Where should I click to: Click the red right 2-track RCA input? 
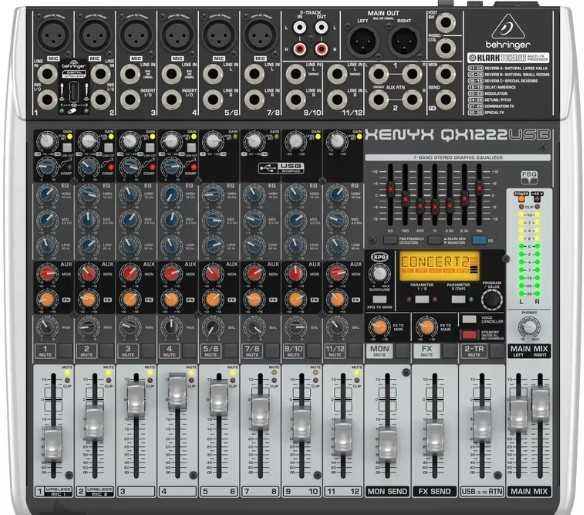point(300,49)
